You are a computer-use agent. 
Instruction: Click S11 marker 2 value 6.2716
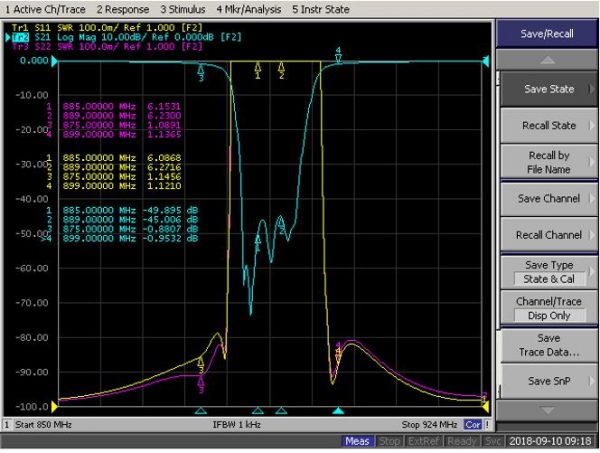pos(164,167)
